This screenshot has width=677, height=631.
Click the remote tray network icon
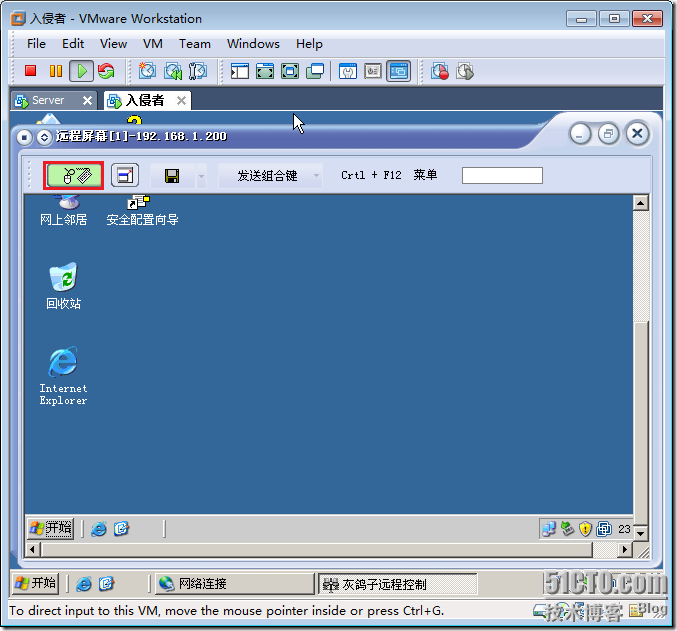549,529
